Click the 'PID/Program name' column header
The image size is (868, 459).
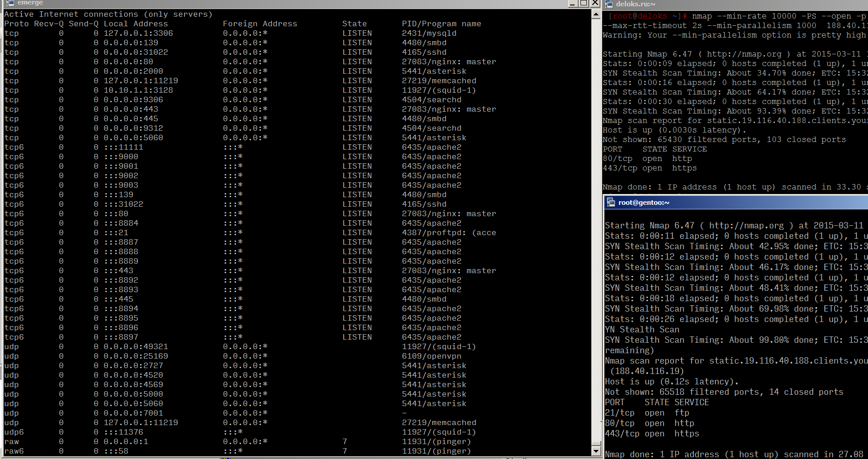click(x=441, y=24)
